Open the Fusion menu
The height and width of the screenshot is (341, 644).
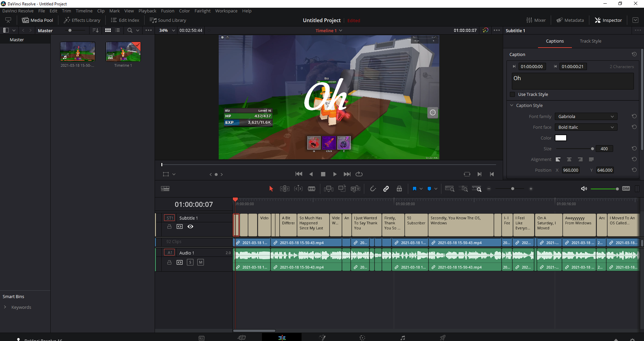pyautogui.click(x=168, y=11)
